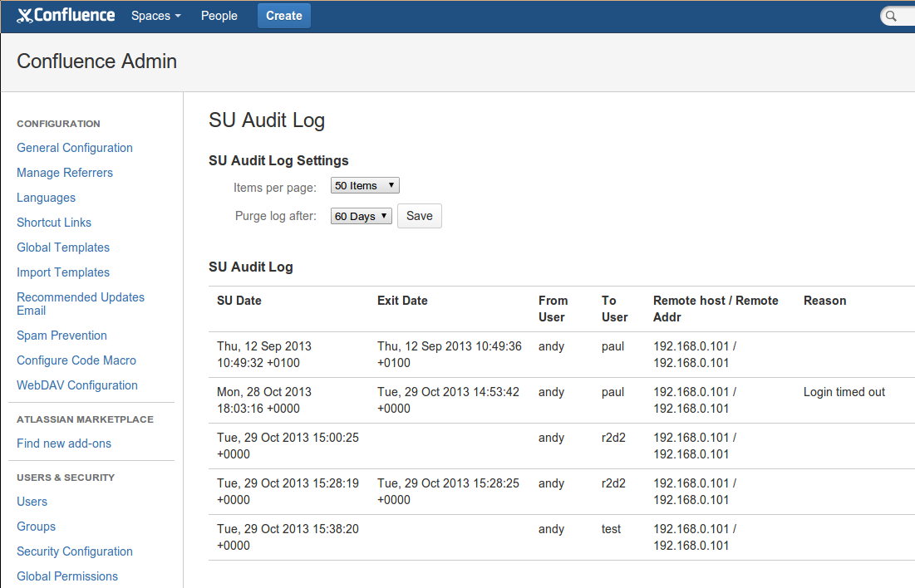Open Security Configuration page

pyautogui.click(x=75, y=551)
